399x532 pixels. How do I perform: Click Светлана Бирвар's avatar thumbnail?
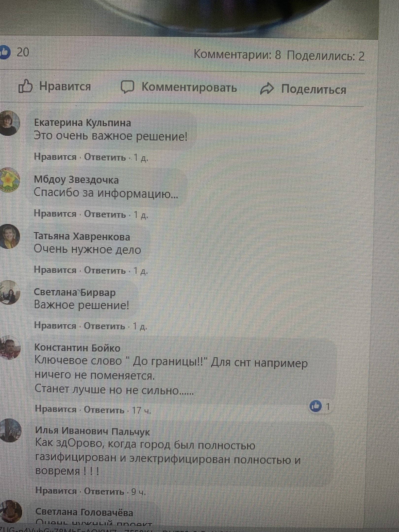click(x=9, y=293)
